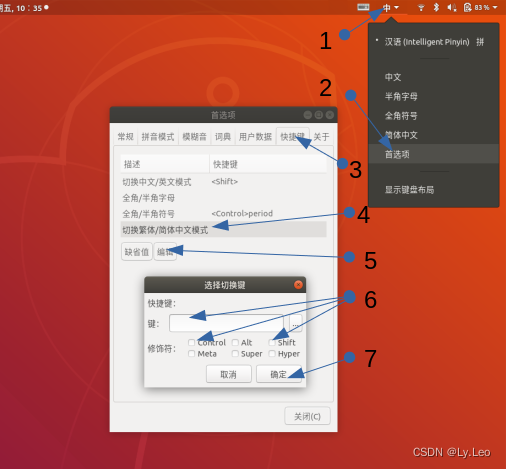The width and height of the screenshot is (506, 469).
Task: Click the volume speaker icon
Action: coord(452,7)
